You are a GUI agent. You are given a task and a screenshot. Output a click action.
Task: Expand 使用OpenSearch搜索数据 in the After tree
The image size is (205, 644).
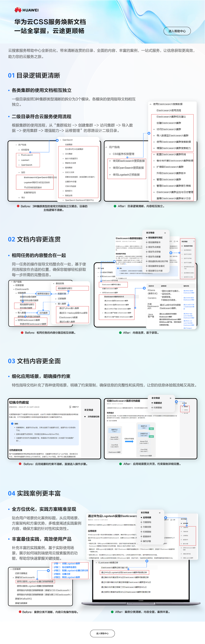click(110, 168)
